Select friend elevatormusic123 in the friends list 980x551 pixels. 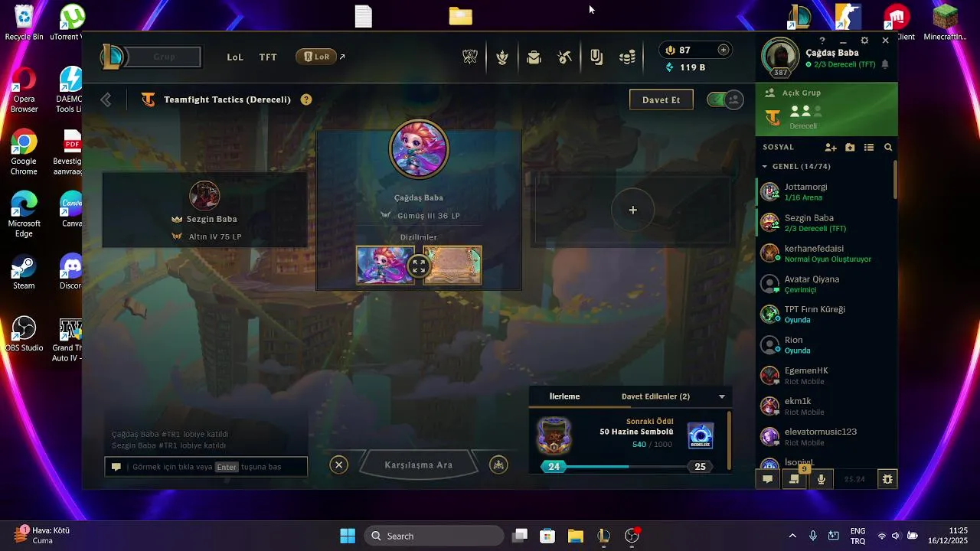pyautogui.click(x=825, y=437)
